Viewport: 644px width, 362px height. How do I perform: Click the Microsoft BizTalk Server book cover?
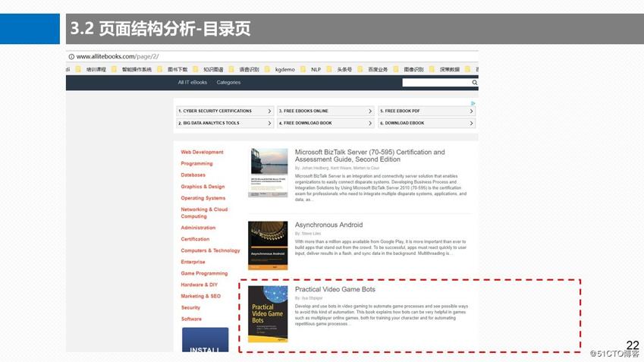268,172
